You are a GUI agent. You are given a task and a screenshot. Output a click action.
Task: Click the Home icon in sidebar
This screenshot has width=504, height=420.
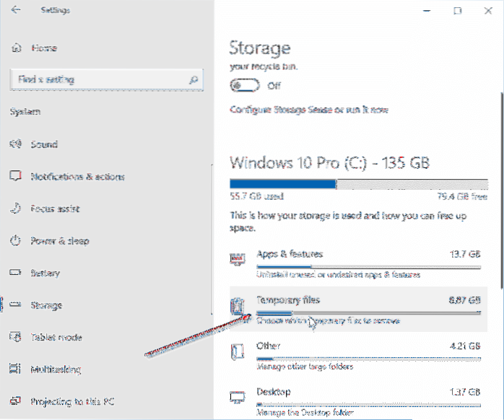click(x=17, y=48)
